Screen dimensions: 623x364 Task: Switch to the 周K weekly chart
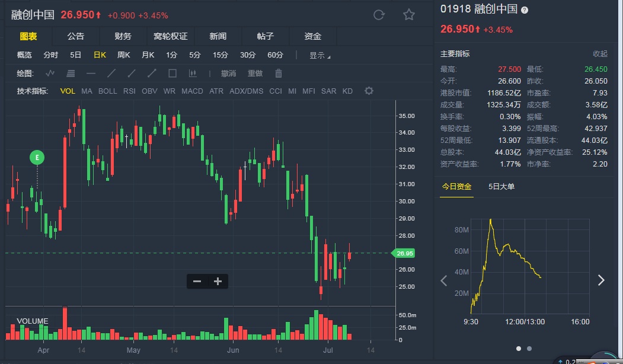124,55
